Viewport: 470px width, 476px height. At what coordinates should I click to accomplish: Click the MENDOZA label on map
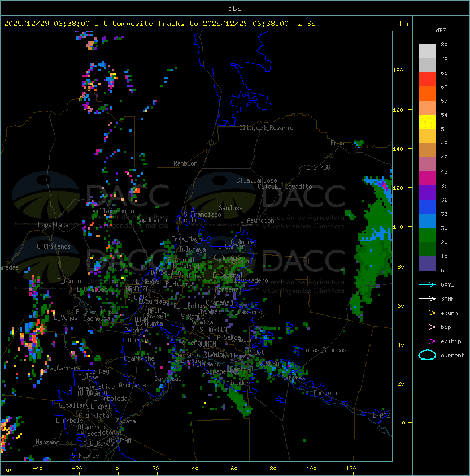click(x=137, y=288)
